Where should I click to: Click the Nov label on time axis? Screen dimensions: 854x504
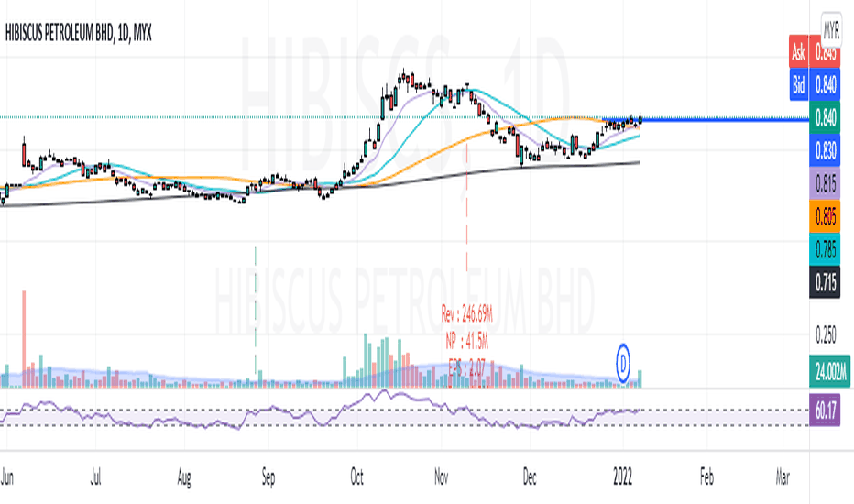pos(441,477)
